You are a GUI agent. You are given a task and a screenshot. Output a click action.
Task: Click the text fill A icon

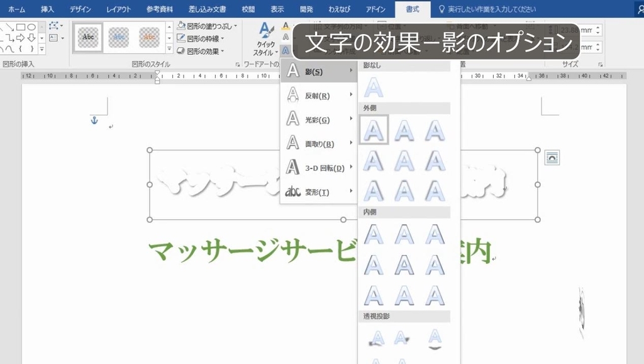tap(286, 25)
